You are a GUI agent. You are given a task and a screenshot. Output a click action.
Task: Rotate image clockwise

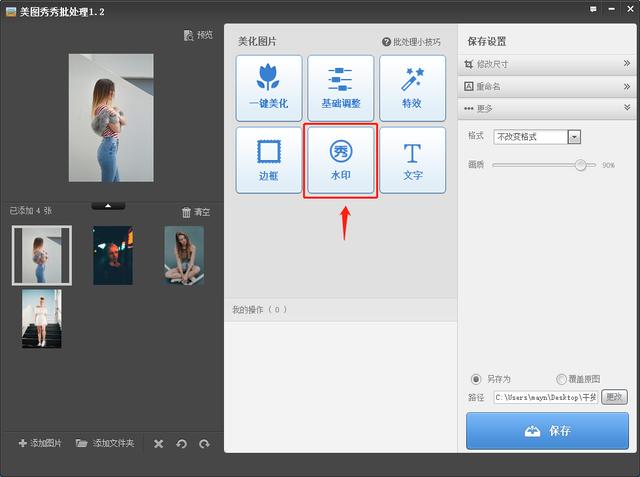204,444
